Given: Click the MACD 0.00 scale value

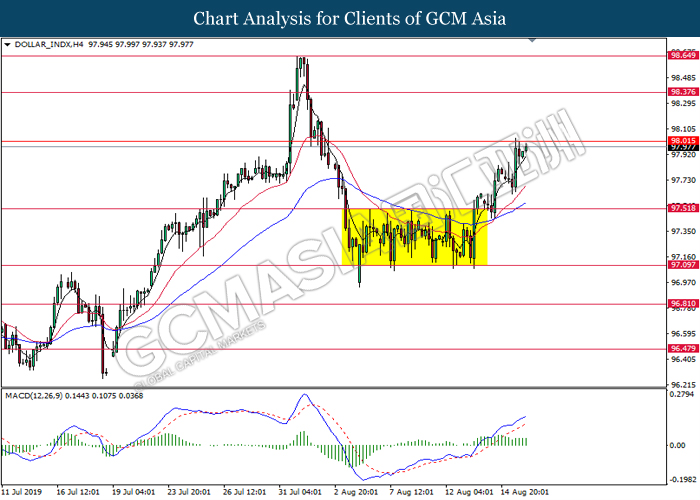Looking at the screenshot, I should click(677, 445).
